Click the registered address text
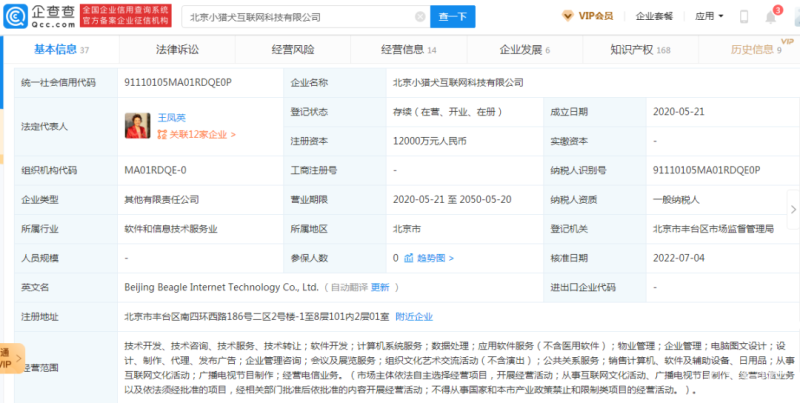The image size is (800, 403). (258, 317)
